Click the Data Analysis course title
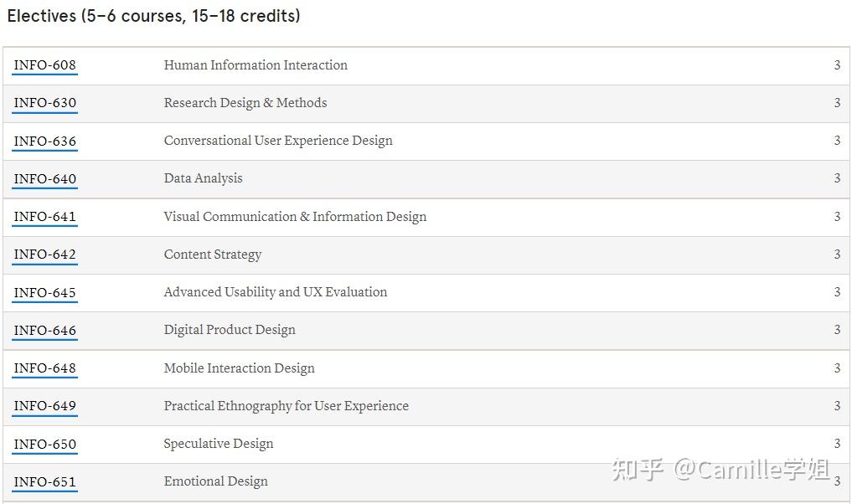This screenshot has width=852, height=504. tap(203, 178)
